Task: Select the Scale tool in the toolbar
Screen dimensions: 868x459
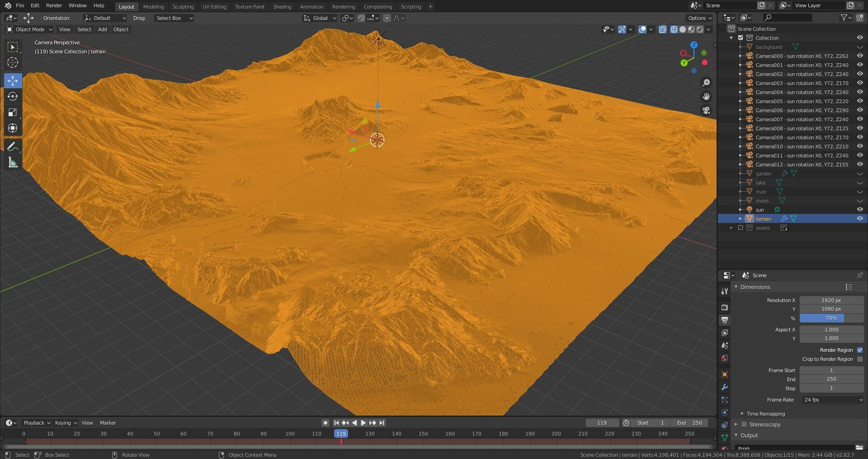Action: tap(13, 112)
